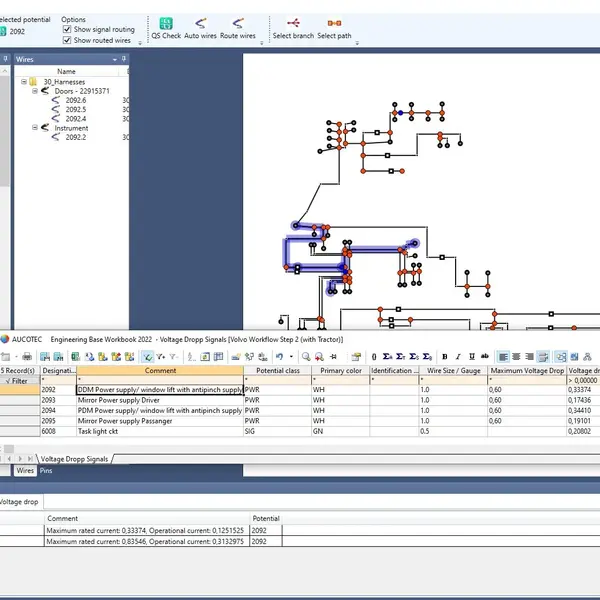Viewport: 600px width, 600px height.
Task: Click the italic formatting icon
Action: (x=458, y=356)
